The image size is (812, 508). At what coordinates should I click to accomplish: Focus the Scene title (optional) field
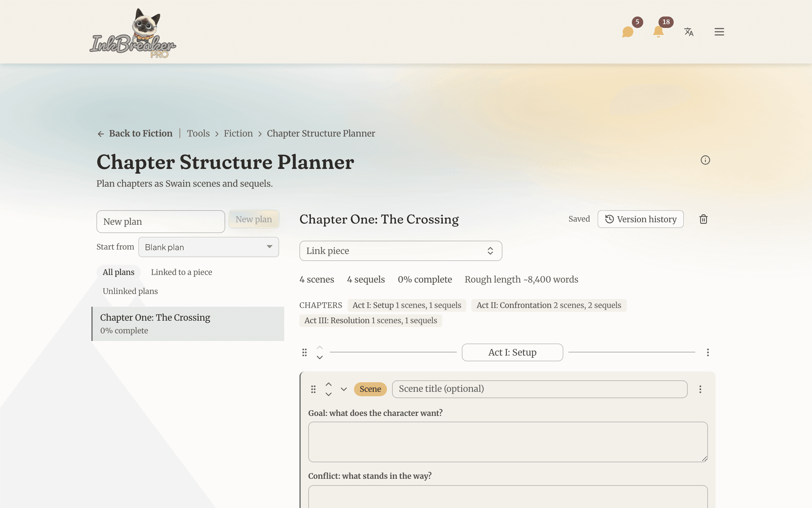click(540, 389)
